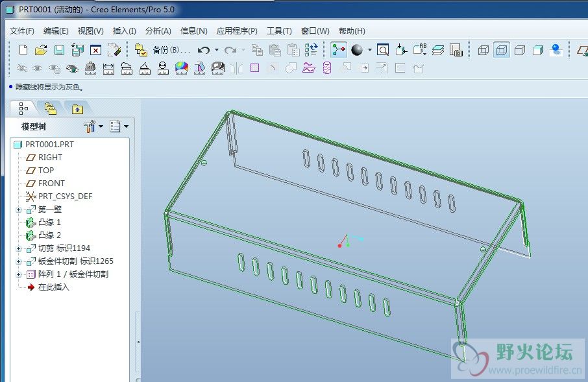Click the mass properties weight icon
This screenshot has height=382, width=588.
tap(90, 68)
